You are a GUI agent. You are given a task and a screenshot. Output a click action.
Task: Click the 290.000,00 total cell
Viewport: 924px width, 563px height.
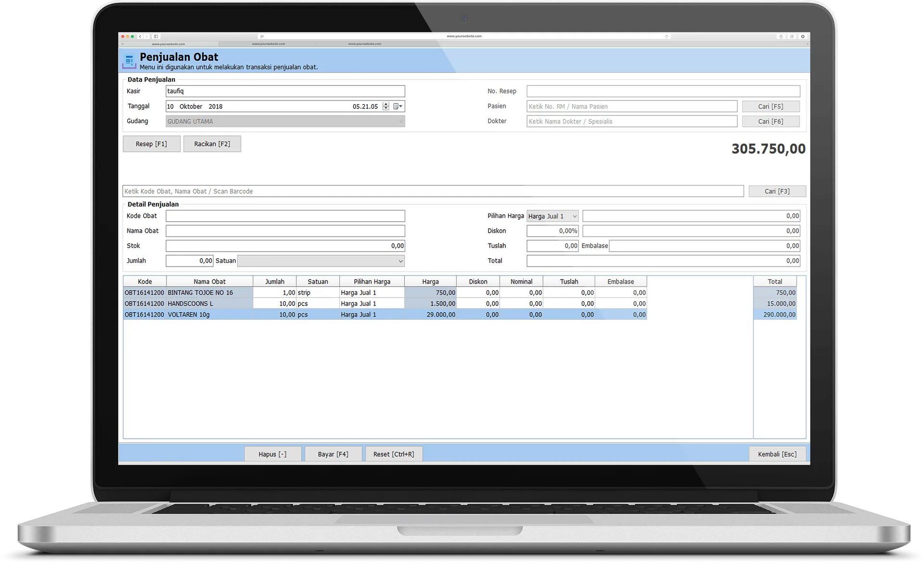(775, 315)
